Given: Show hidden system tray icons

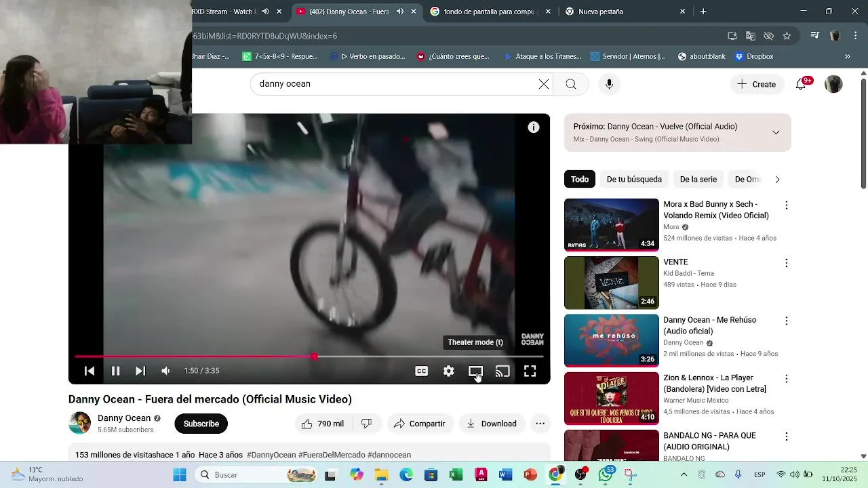Looking at the screenshot, I should click(x=684, y=475).
